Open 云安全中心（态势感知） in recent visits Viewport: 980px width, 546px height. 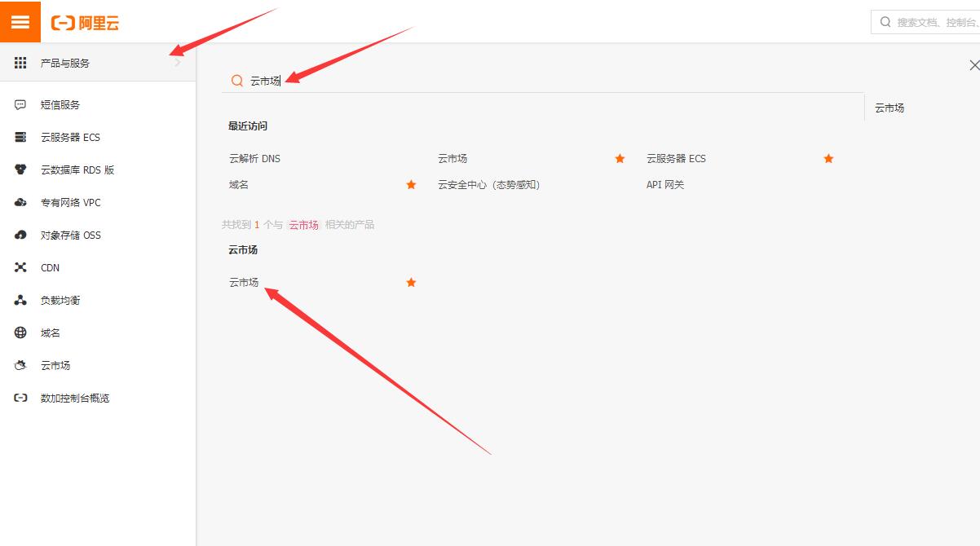pos(489,185)
